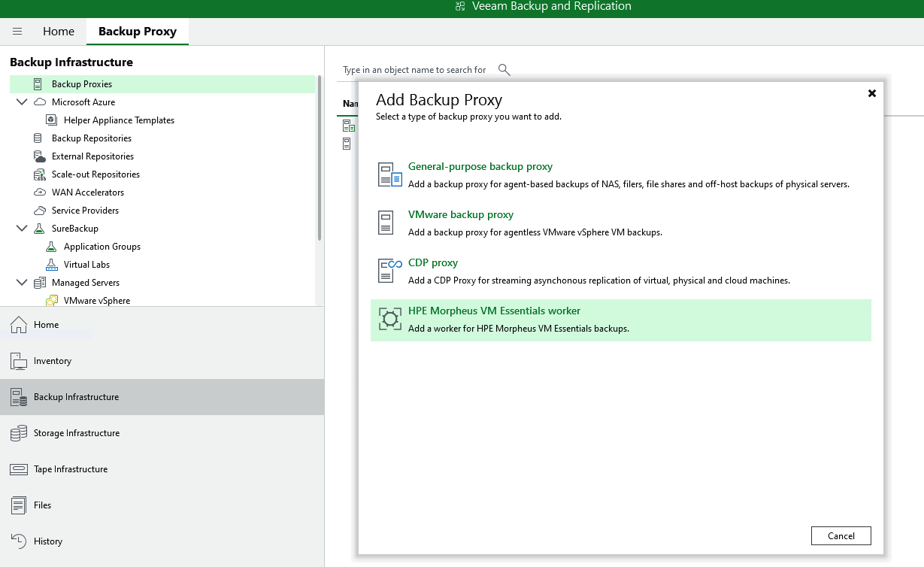The width and height of the screenshot is (924, 567).
Task: Click the CDP proxy icon
Action: tap(390, 271)
